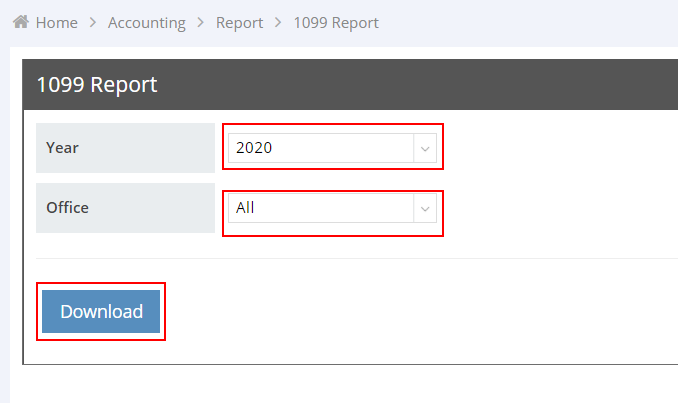
Task: Click the 1099 Report panel header title
Action: [x=96, y=85]
